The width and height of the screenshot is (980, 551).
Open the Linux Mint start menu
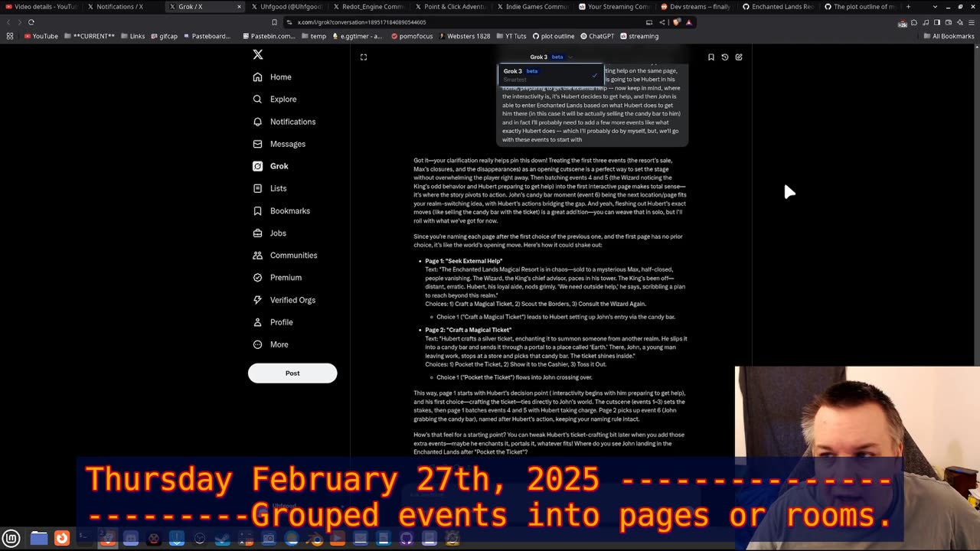pos(11,538)
